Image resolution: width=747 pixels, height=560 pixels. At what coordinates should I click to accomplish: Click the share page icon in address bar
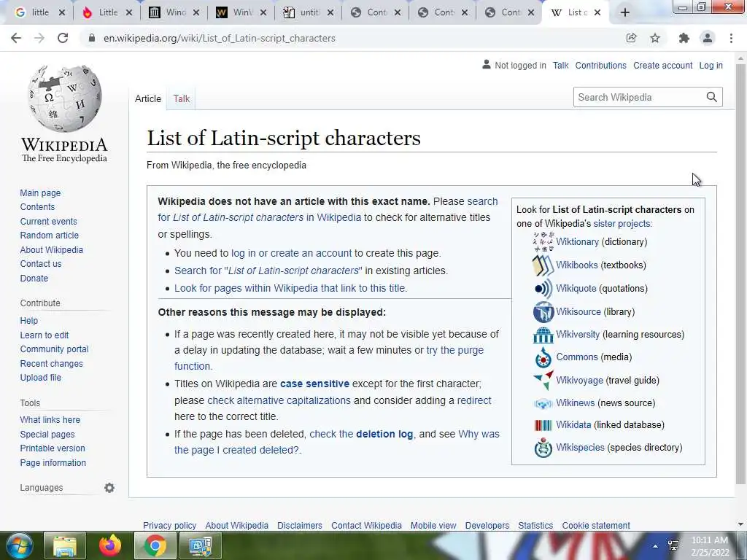point(631,38)
